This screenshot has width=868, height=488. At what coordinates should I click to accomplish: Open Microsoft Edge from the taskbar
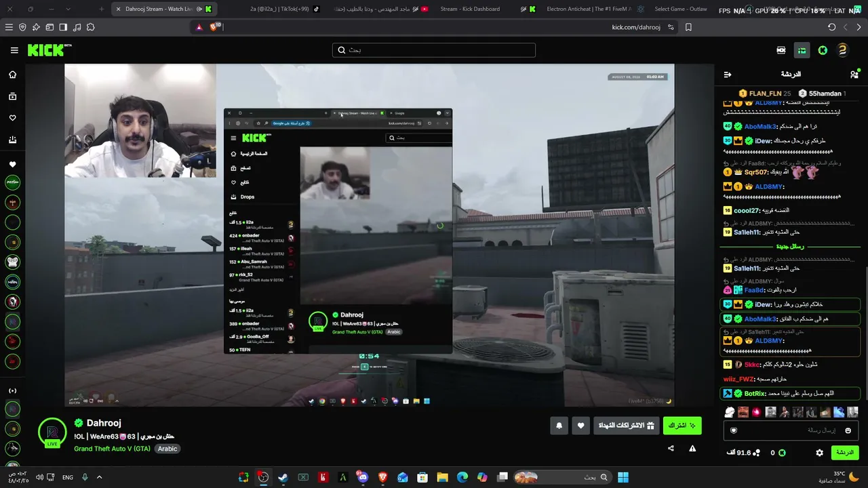[x=462, y=477]
